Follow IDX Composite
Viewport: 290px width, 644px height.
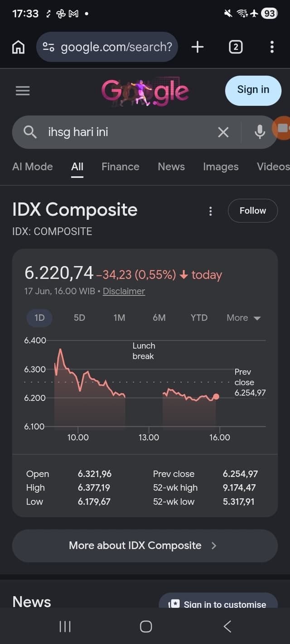coord(253,211)
